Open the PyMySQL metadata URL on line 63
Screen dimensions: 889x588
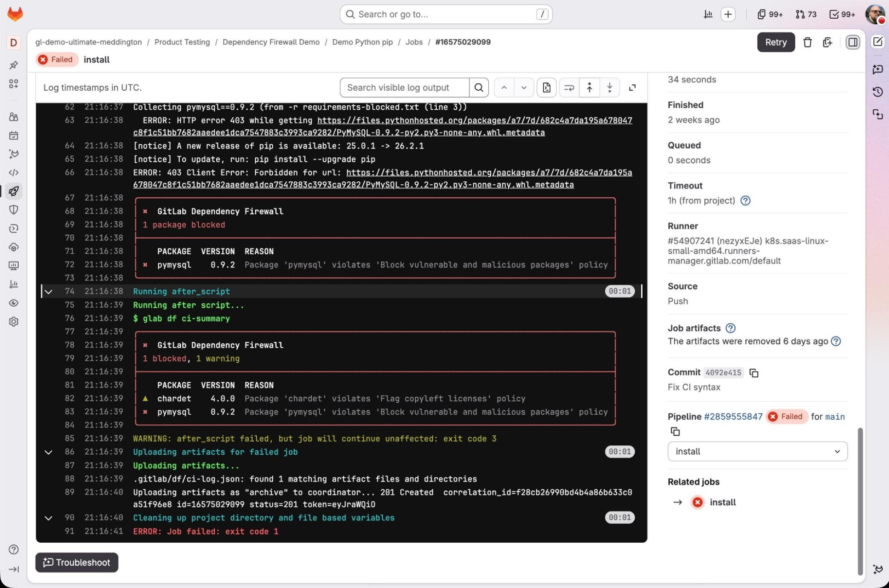[x=382, y=126]
